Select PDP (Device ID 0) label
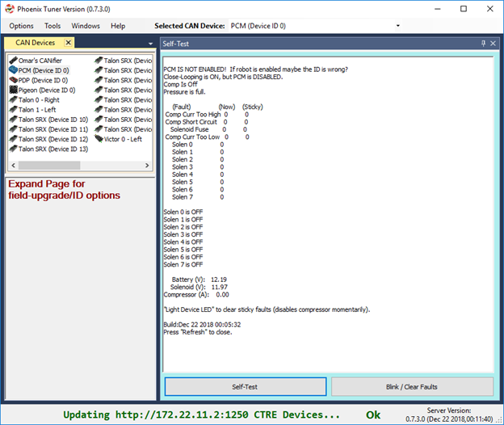Viewport: 504px width, 425px height. click(43, 80)
